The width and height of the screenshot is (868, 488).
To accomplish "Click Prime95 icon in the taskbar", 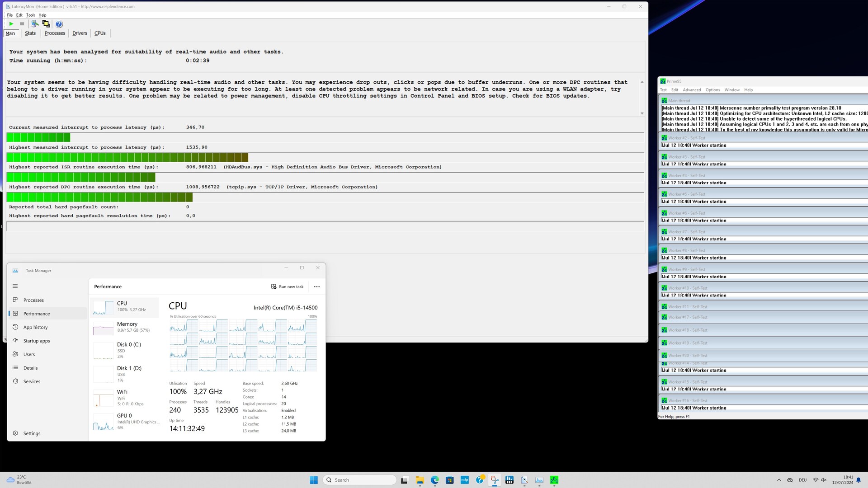I will pyautogui.click(x=554, y=480).
